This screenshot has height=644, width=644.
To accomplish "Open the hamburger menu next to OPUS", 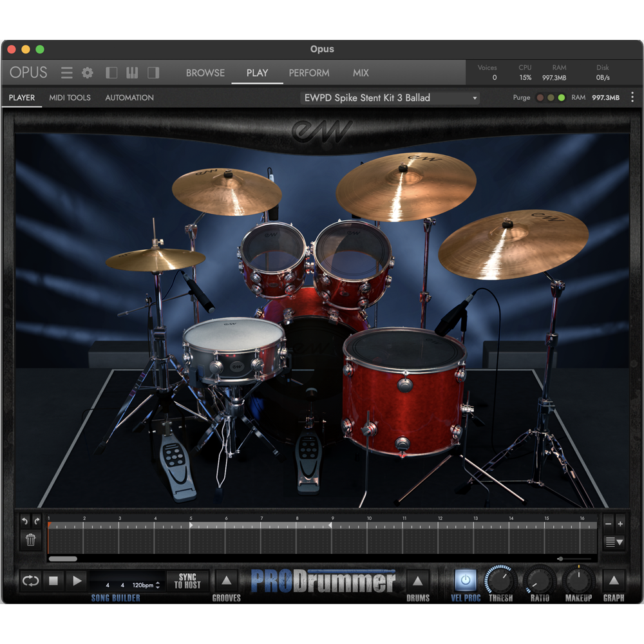I will coord(66,72).
